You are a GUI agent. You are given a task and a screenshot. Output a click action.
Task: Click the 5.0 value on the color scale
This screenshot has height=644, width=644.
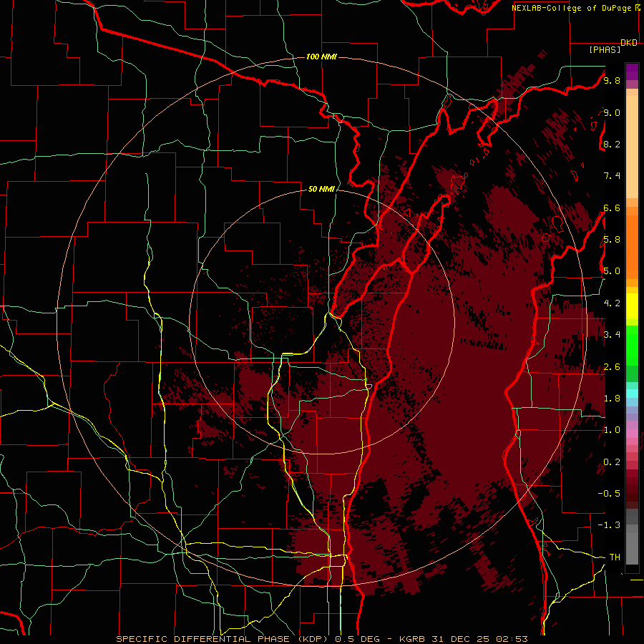click(x=612, y=271)
